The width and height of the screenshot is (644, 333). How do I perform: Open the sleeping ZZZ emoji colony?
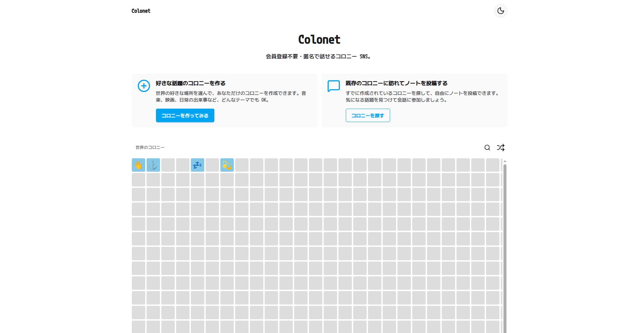point(197,165)
